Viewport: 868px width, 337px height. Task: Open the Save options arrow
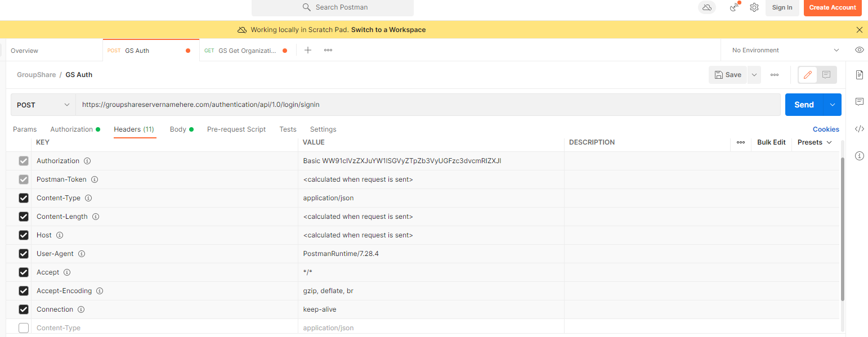click(x=754, y=75)
